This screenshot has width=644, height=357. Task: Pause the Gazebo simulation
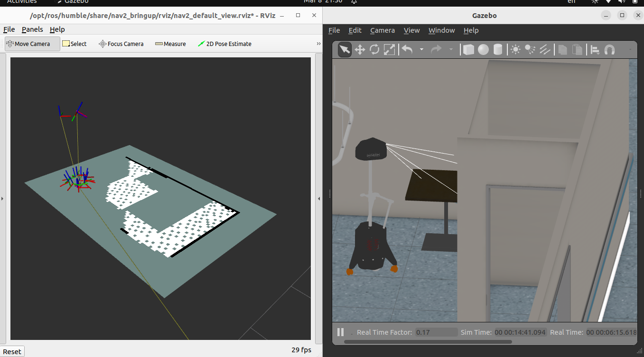pos(340,332)
